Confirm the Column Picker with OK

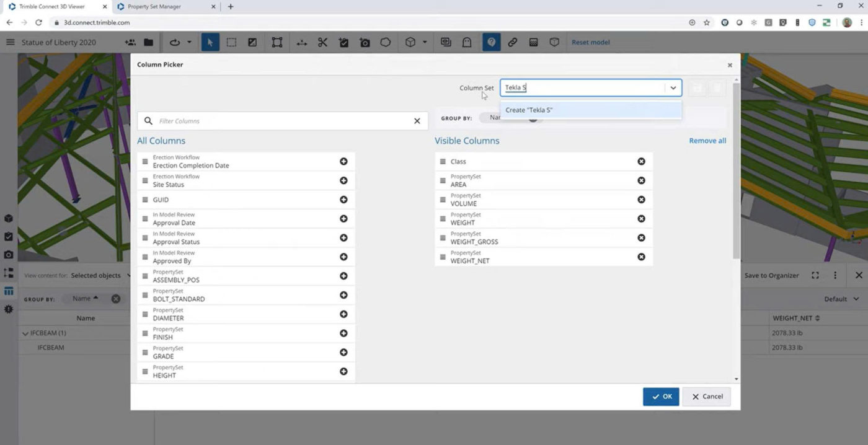[x=661, y=397]
